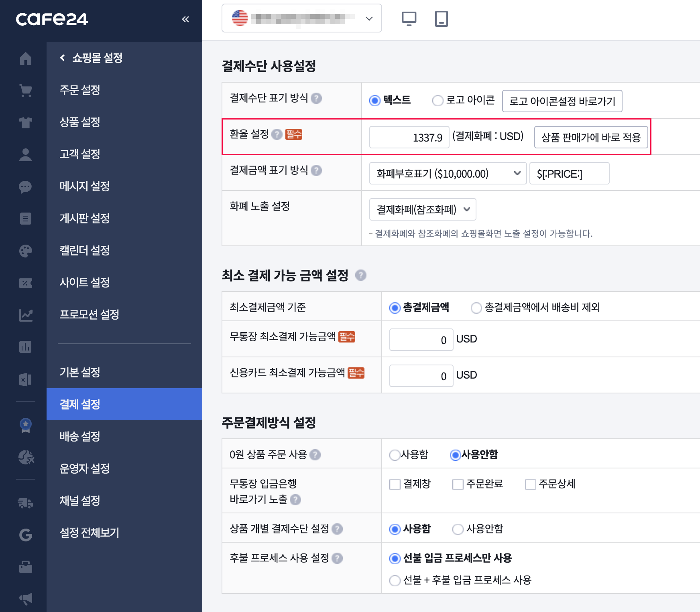This screenshot has width=700, height=612.
Task: Collapse the sidebar with double chevron
Action: [x=185, y=19]
